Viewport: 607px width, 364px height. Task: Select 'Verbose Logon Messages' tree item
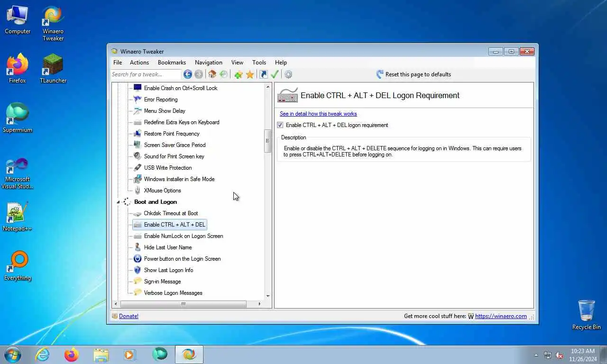(173, 293)
